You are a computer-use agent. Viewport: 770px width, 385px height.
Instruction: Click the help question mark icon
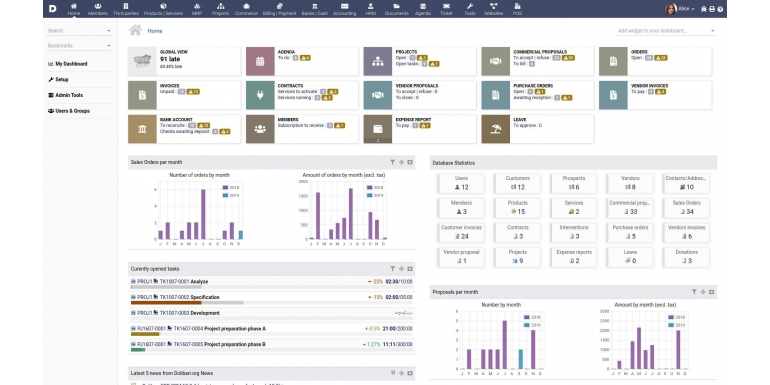(x=720, y=9)
